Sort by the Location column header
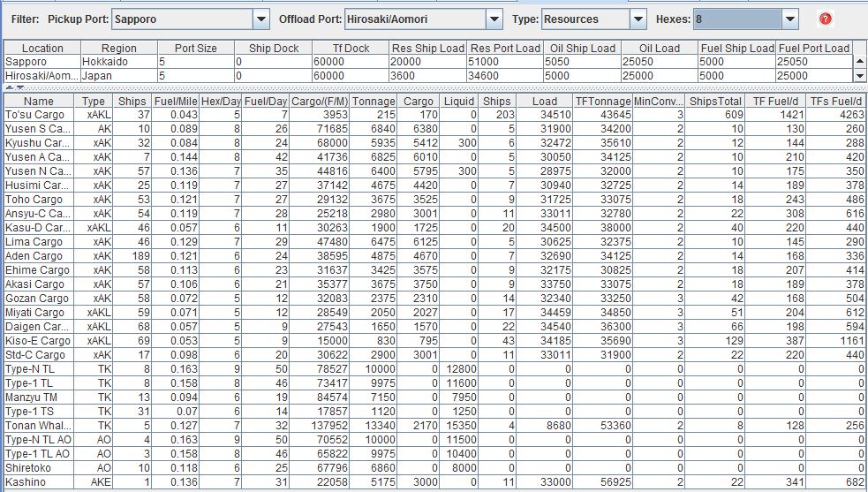The height and width of the screenshot is (492, 868). tap(42, 49)
